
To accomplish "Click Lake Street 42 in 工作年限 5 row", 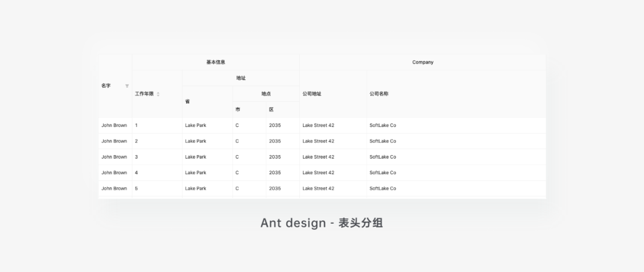I will pos(318,188).
